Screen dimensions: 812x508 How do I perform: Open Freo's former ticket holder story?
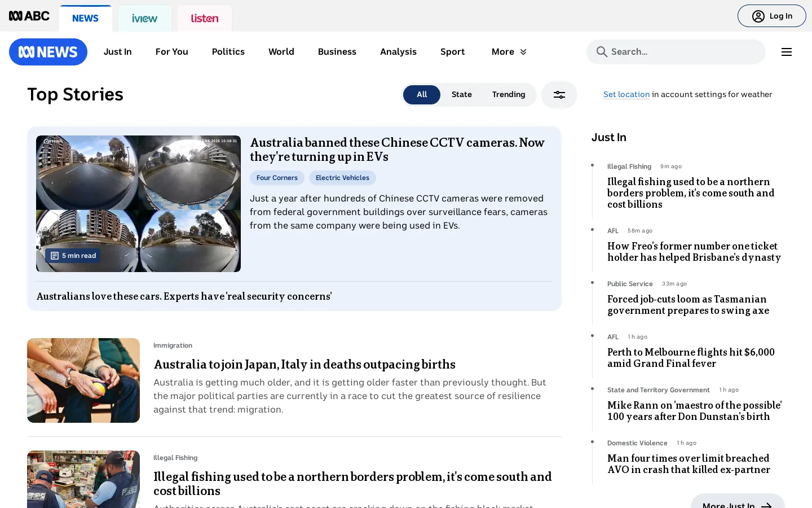pyautogui.click(x=694, y=252)
